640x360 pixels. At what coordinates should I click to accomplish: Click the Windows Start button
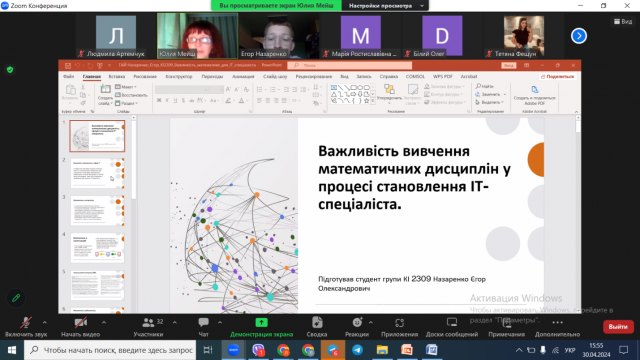(x=12, y=350)
